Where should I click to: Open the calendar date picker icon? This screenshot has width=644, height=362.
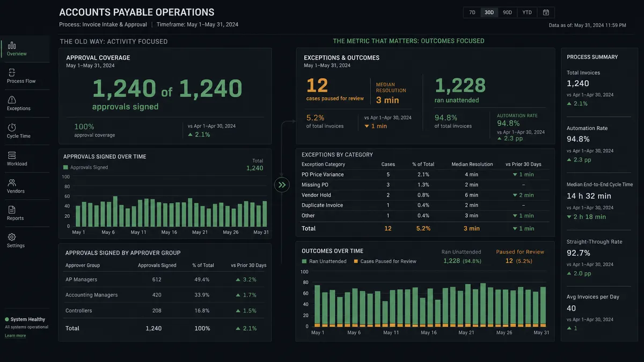click(546, 12)
